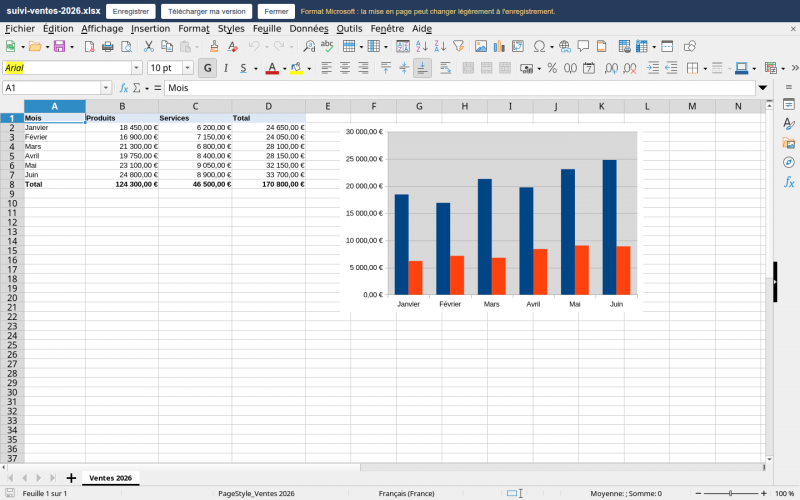Click the sales bar chart

[x=491, y=218]
